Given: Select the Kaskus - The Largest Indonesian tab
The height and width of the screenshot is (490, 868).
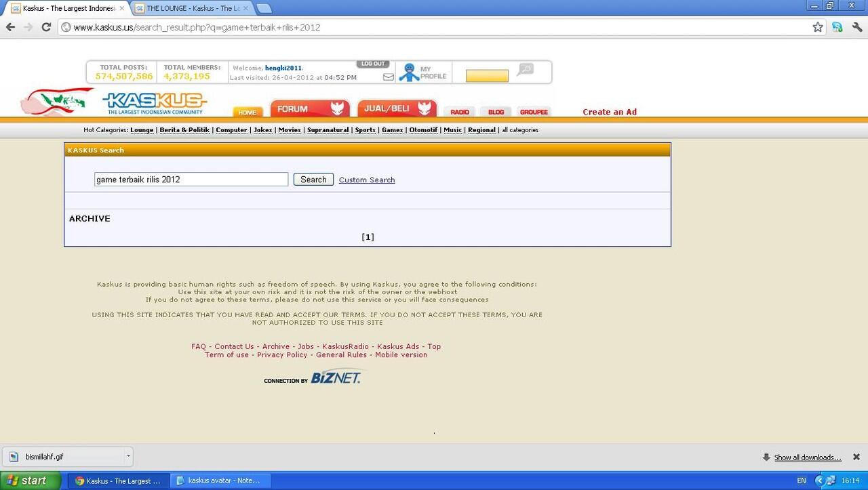Looking at the screenshot, I should (68, 8).
